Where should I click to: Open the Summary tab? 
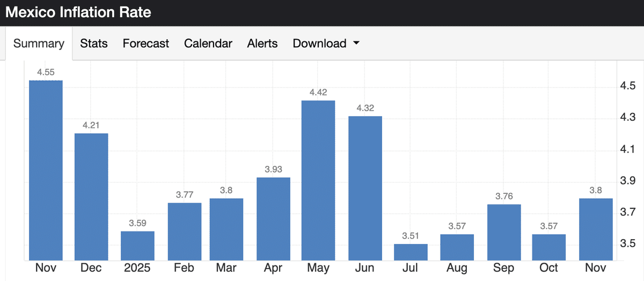(x=39, y=44)
